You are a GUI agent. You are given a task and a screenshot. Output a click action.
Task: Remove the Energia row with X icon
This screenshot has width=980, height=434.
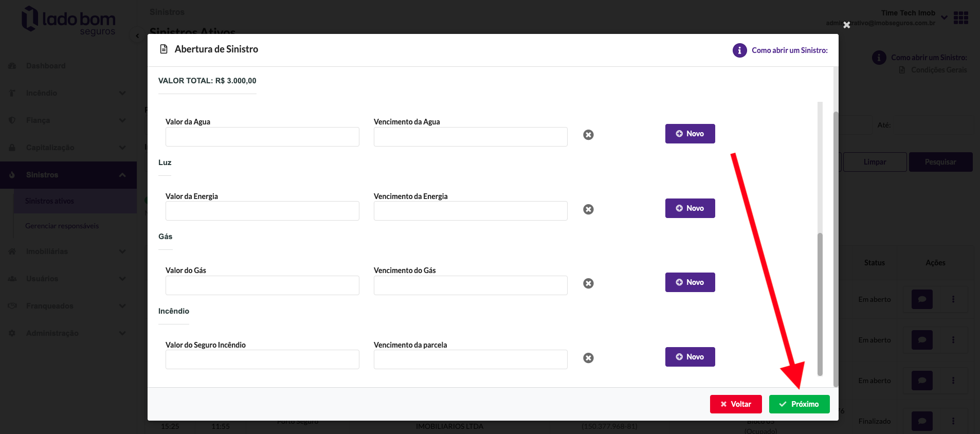588,209
